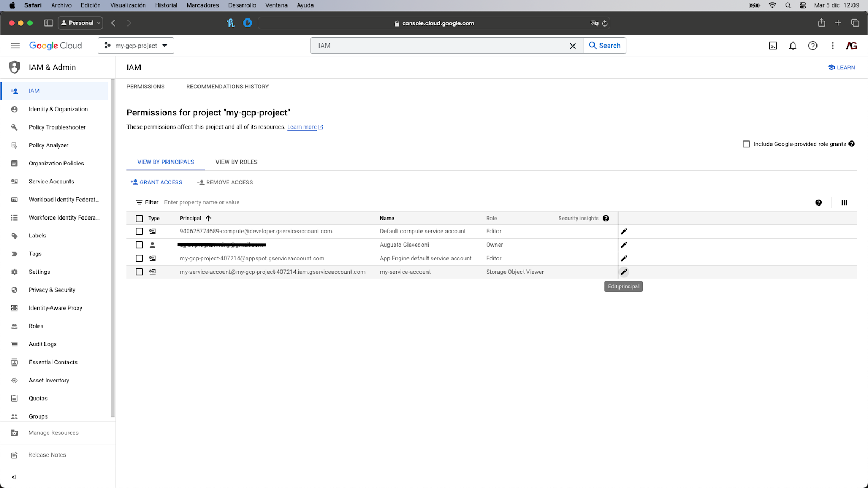Viewport: 868px width, 488px height.
Task: Enable Include Google-provided role grants
Action: [x=746, y=144]
